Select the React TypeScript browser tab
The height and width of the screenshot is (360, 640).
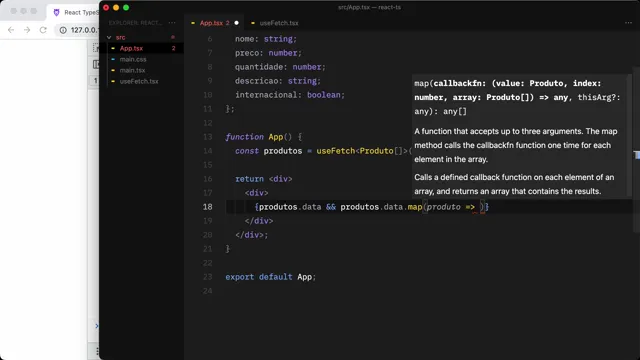(x=75, y=12)
